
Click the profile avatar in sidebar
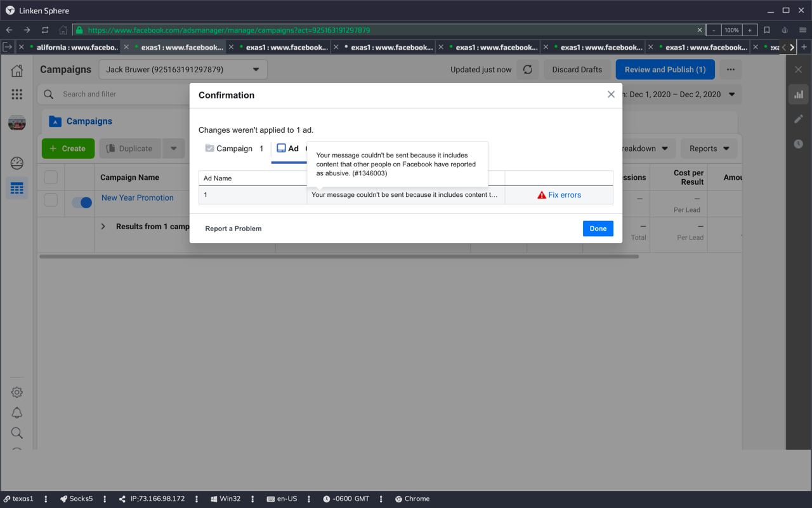coord(17,123)
